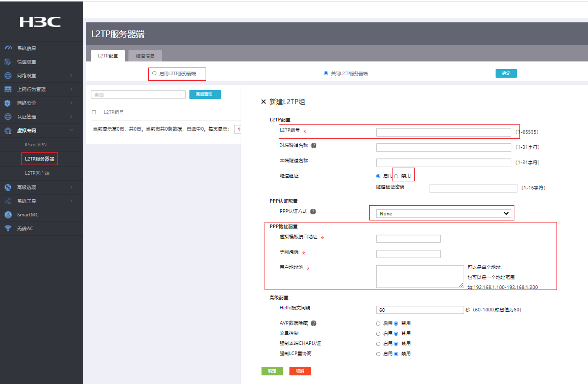Open 系统信息 menu item
This screenshot has width=588, height=384.
26,48
